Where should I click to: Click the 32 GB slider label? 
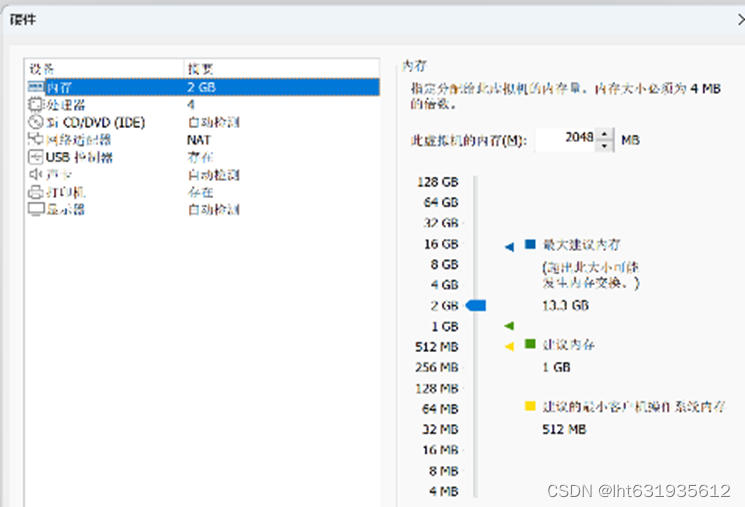[441, 223]
